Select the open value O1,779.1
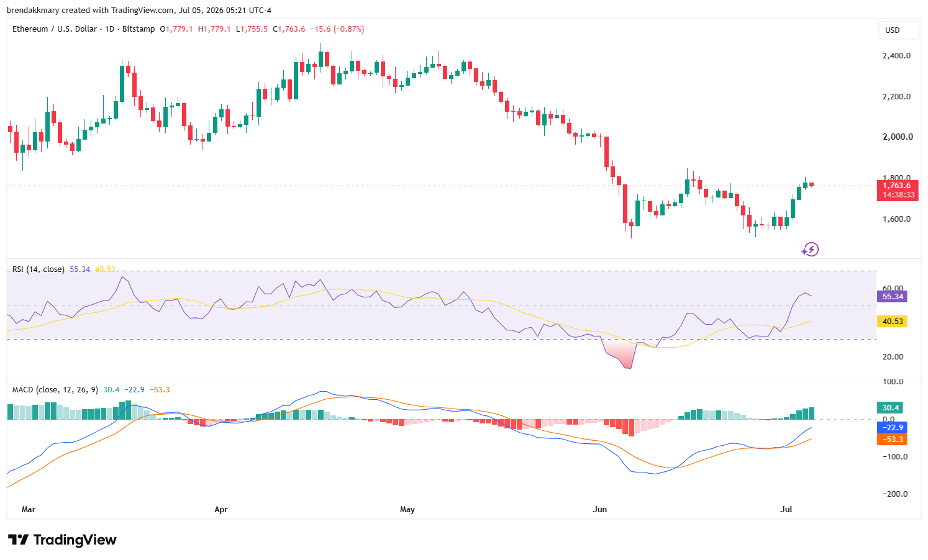The width and height of the screenshot is (928, 560). click(176, 29)
